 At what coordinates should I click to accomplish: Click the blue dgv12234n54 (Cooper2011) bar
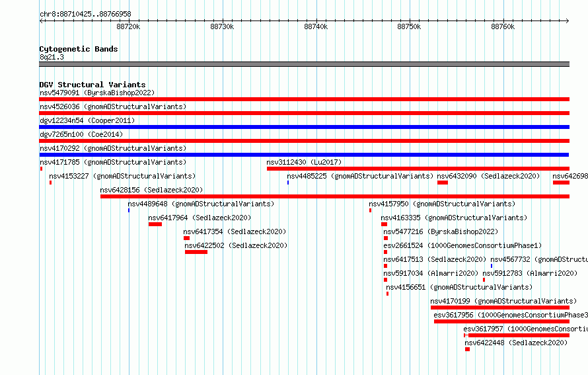click(304, 127)
